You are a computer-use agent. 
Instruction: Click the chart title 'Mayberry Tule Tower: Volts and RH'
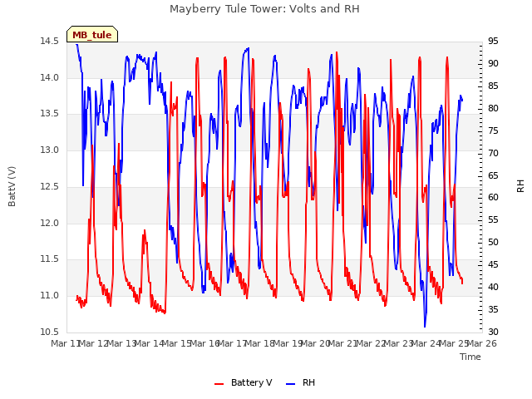click(264, 9)
